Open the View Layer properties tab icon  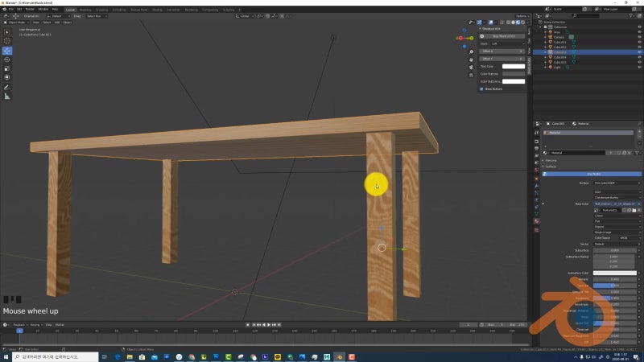click(x=536, y=155)
